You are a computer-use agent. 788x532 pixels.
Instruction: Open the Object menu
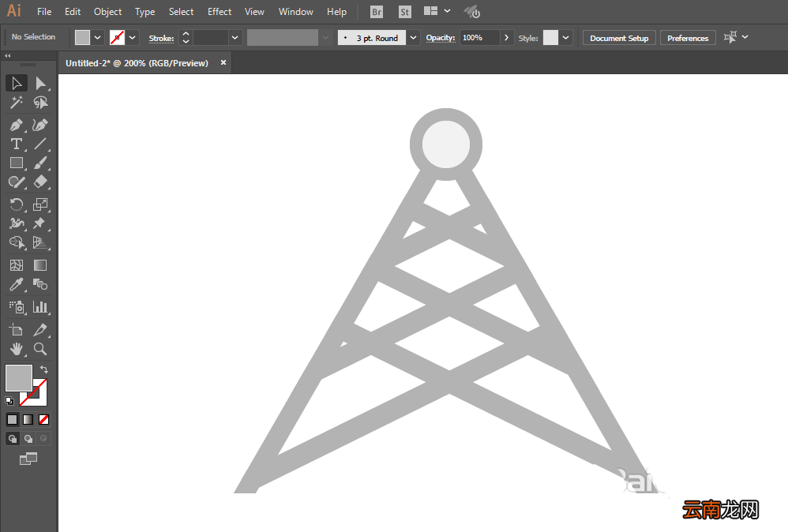coord(107,12)
